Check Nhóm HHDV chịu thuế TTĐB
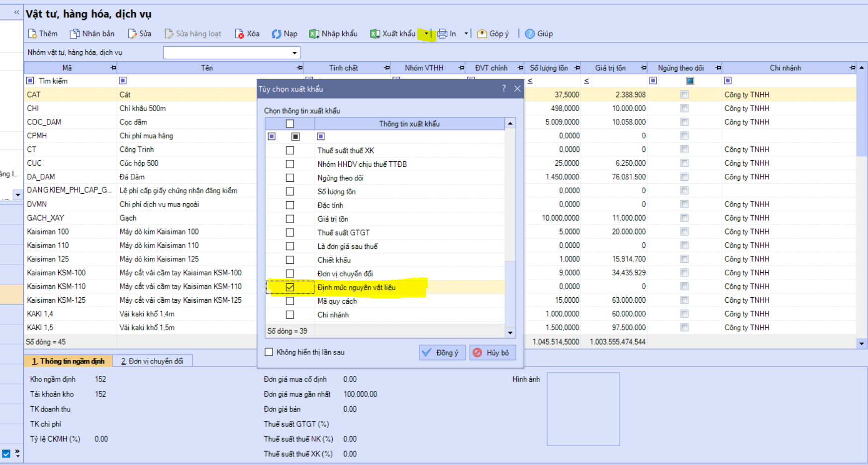The height and width of the screenshot is (465, 868). 290,164
